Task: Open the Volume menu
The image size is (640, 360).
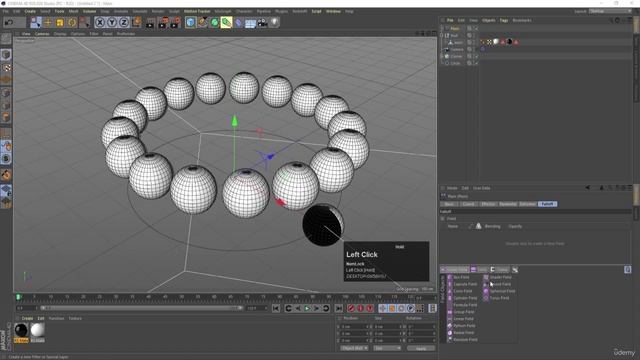Action: click(x=89, y=11)
